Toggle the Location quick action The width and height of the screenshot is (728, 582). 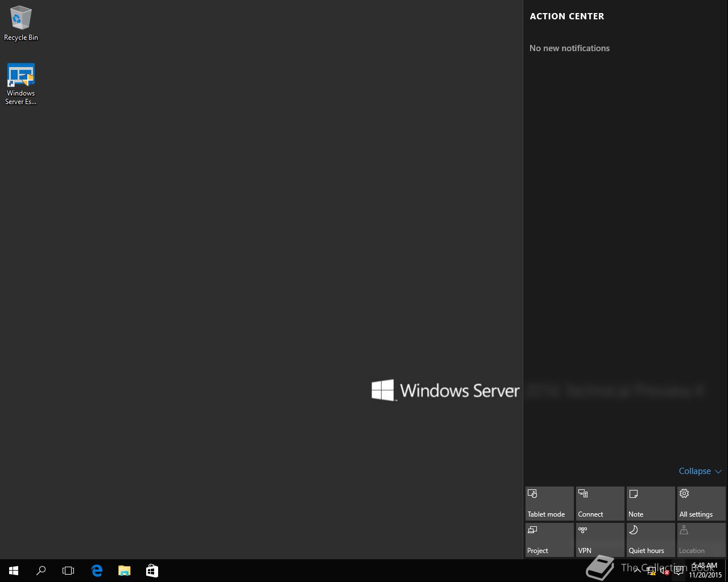tap(701, 539)
